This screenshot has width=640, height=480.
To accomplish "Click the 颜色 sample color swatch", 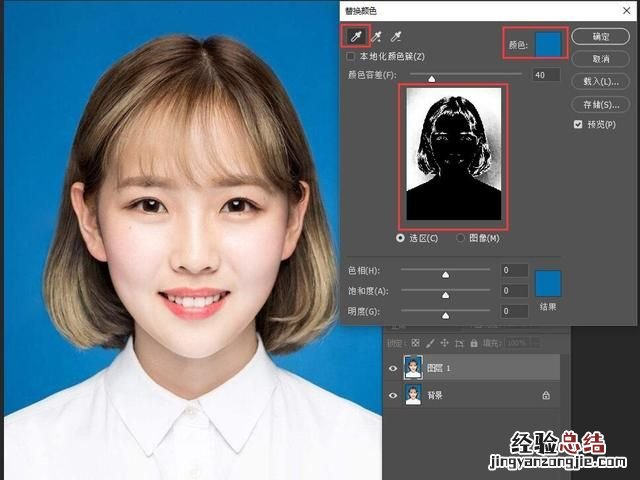I will tap(549, 43).
